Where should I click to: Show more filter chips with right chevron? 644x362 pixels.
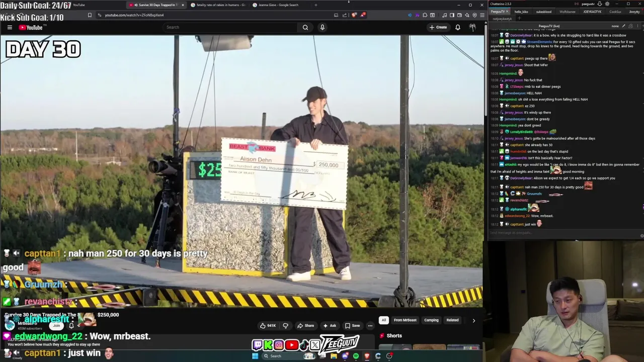(x=473, y=320)
